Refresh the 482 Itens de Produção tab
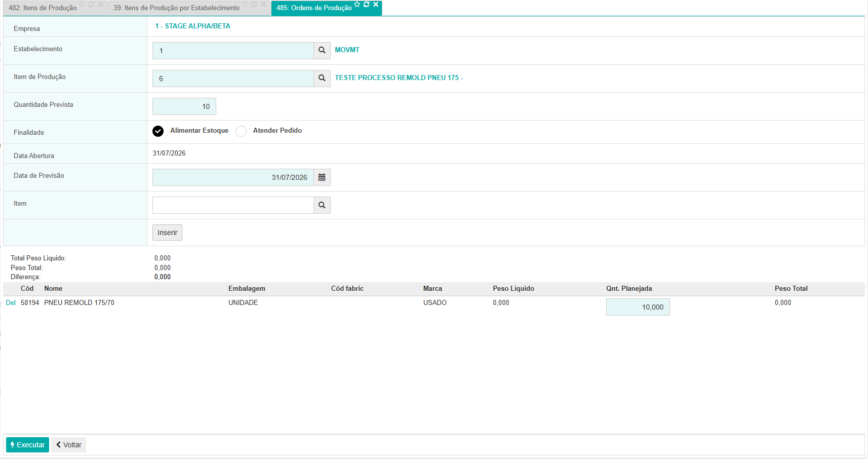868x460 pixels. pos(91,5)
